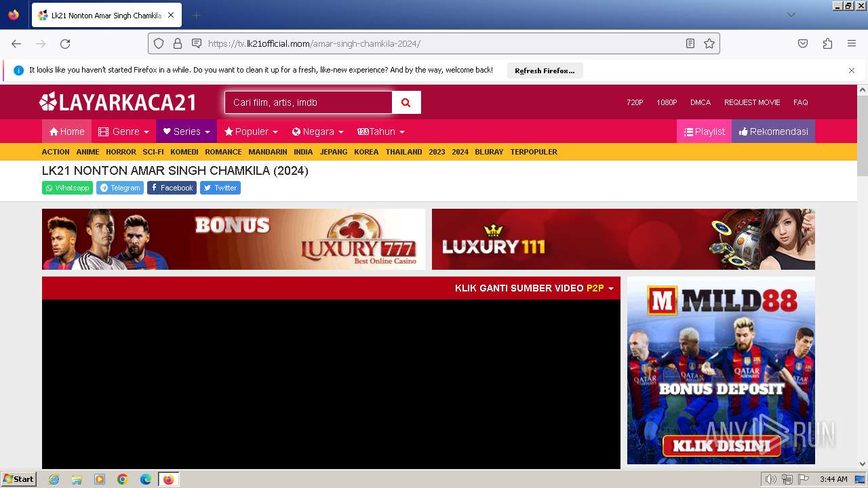Select ROMANCE category
The width and height of the screenshot is (868, 488).
coord(223,152)
